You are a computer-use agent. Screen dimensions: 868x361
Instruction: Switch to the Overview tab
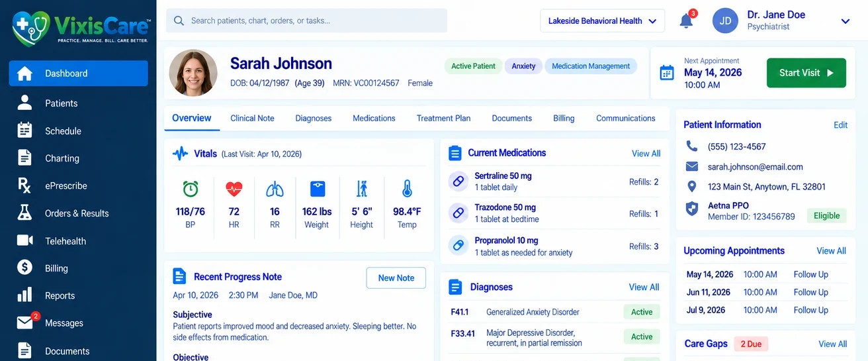[x=191, y=118]
